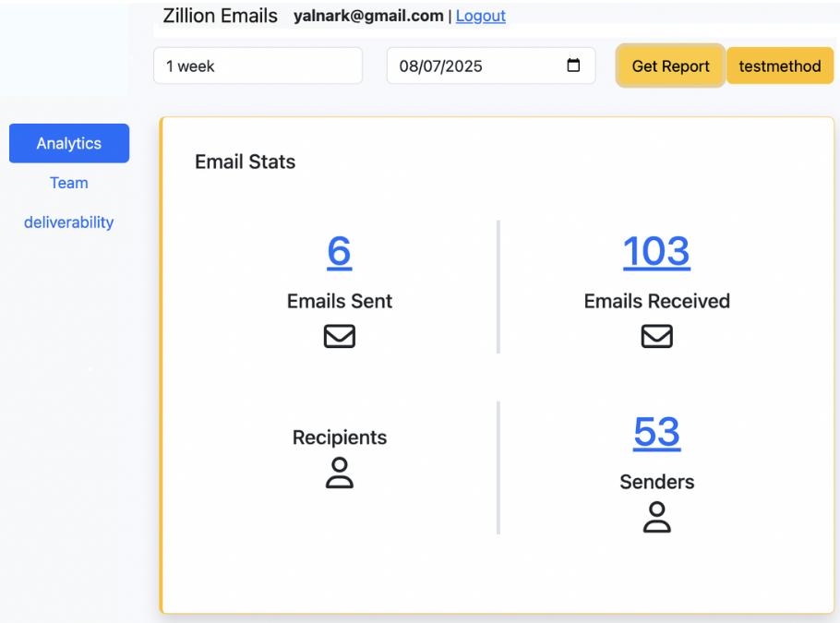Image resolution: width=840 pixels, height=623 pixels.
Task: Click the testmethod button
Action: point(780,66)
